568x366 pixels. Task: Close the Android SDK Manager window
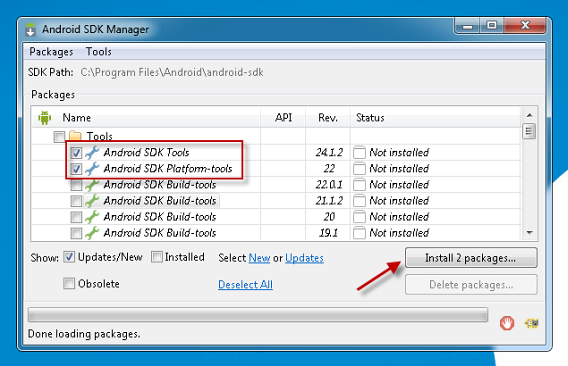525,25
